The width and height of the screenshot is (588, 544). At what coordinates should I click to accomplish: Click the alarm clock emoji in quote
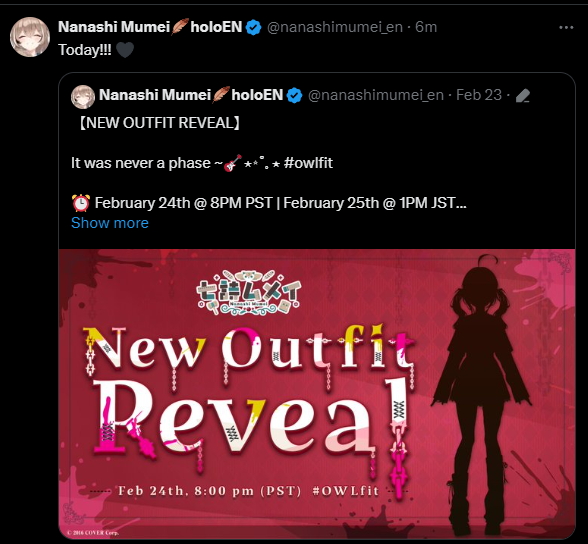point(81,203)
